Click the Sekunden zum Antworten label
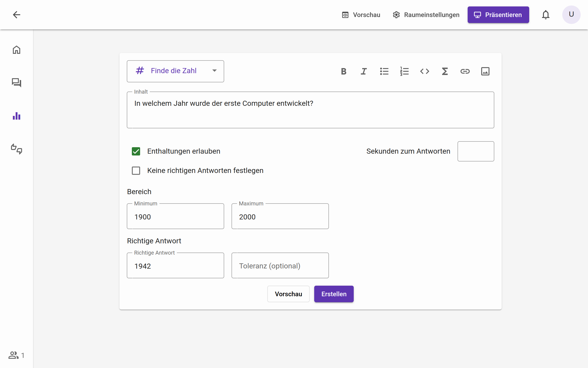This screenshot has width=588, height=368. [408, 151]
